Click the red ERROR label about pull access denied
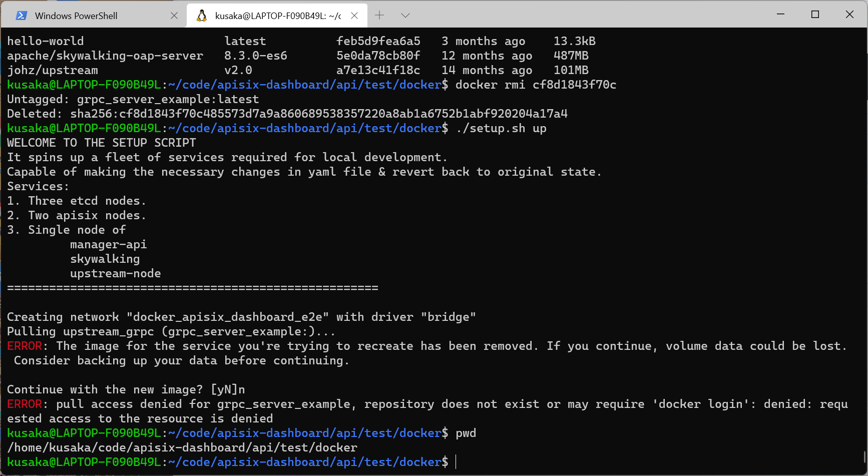Image resolution: width=868 pixels, height=476 pixels. [24, 404]
